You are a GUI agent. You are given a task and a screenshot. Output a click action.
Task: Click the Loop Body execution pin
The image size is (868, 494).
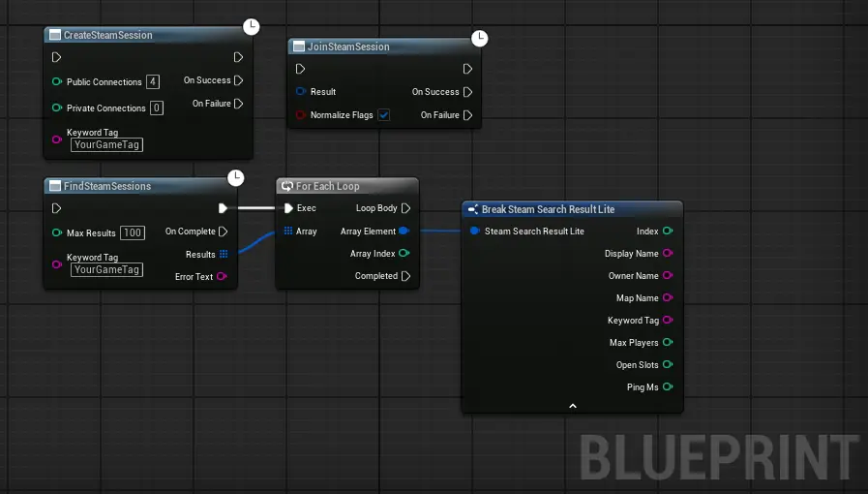pos(405,208)
